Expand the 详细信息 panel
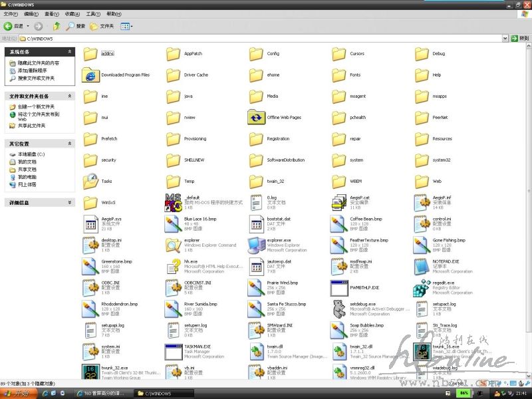The width and height of the screenshot is (532, 399). pos(70,202)
